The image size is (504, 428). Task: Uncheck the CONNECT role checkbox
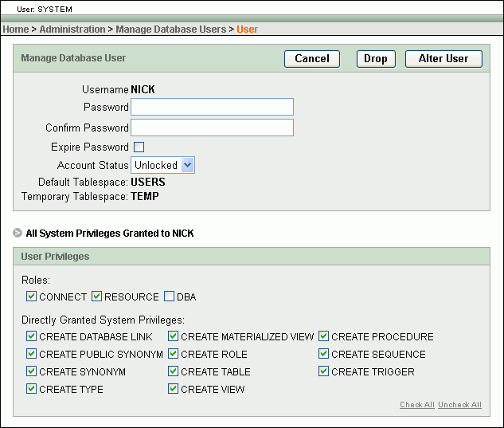click(x=31, y=296)
